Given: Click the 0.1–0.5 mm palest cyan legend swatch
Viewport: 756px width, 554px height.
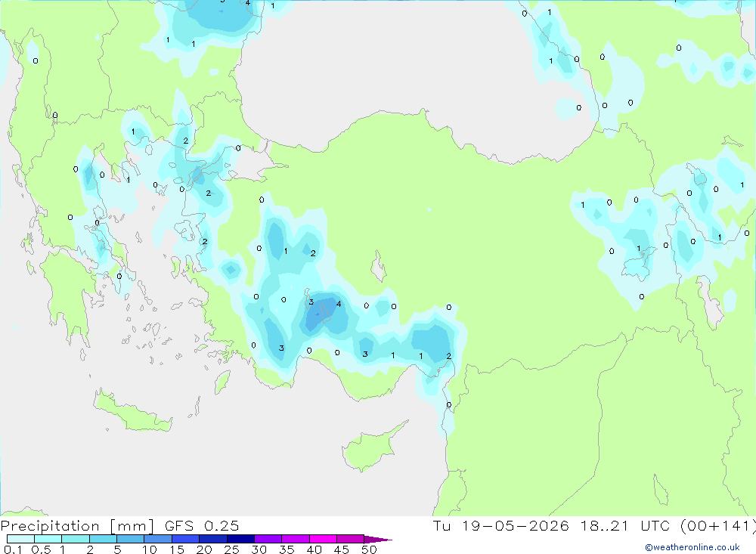Looking at the screenshot, I should click(x=20, y=539).
